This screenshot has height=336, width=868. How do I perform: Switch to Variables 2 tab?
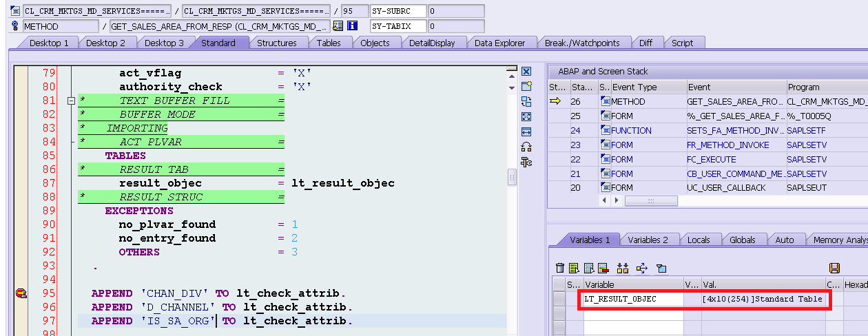click(648, 240)
